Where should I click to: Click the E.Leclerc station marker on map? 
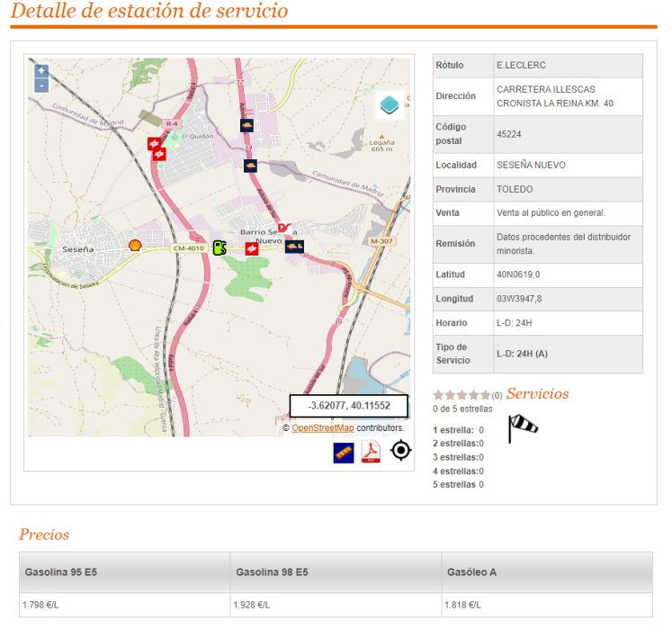(284, 229)
